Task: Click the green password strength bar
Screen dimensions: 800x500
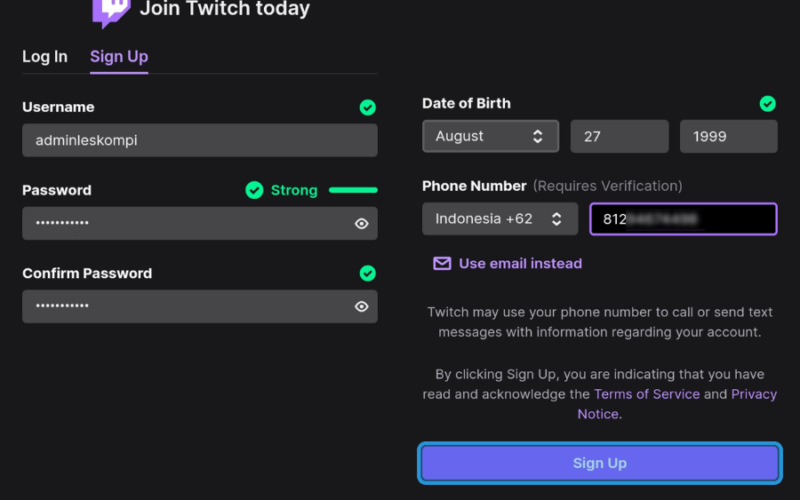Action: [x=353, y=190]
